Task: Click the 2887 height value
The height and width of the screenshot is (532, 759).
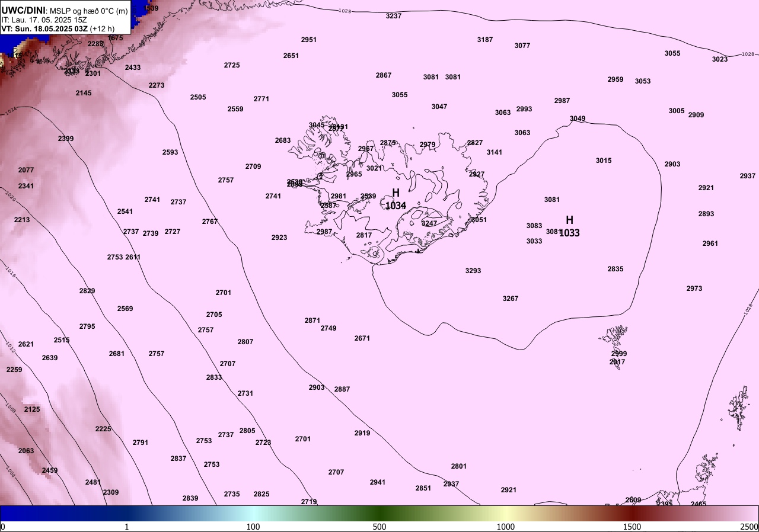Action: click(342, 389)
